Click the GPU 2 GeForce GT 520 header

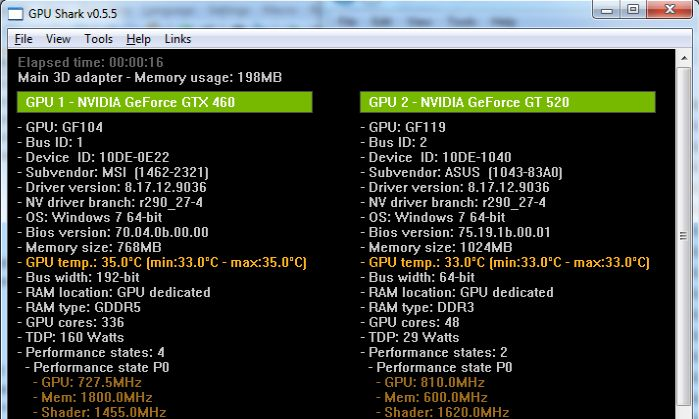[506, 102]
